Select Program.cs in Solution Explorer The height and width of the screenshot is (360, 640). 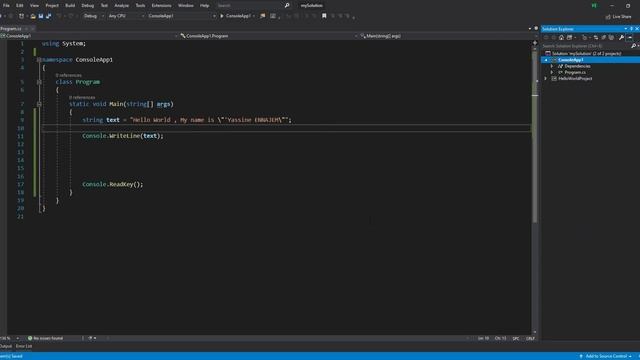[x=575, y=72]
